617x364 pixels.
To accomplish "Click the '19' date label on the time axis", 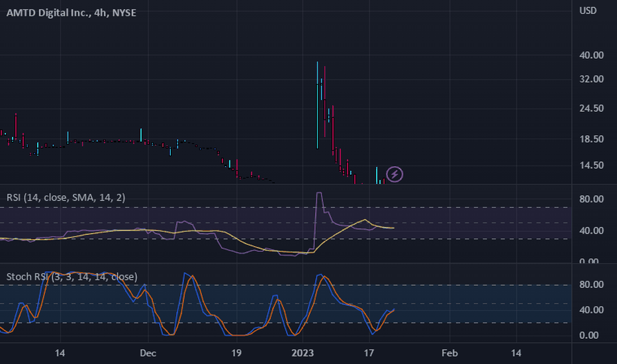I will coord(236,353).
